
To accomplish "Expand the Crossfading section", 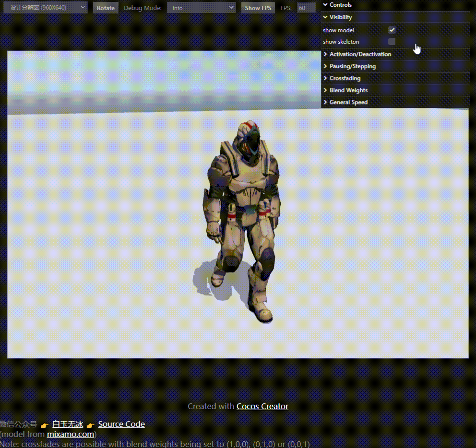I will (344, 78).
